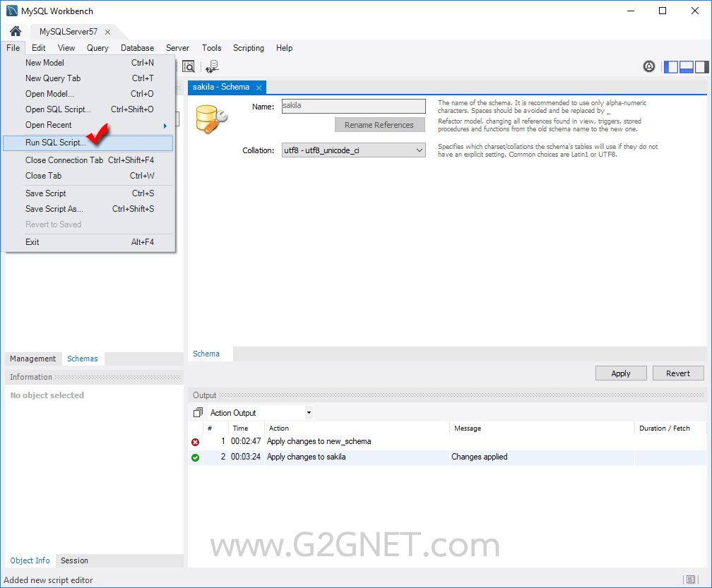Click the MySQL Workbench title bar logo

coord(12,11)
